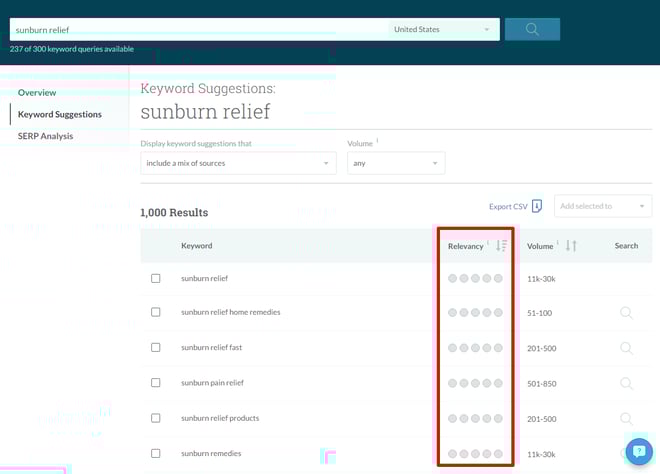Click Relevancy column info icon

pos(488,242)
